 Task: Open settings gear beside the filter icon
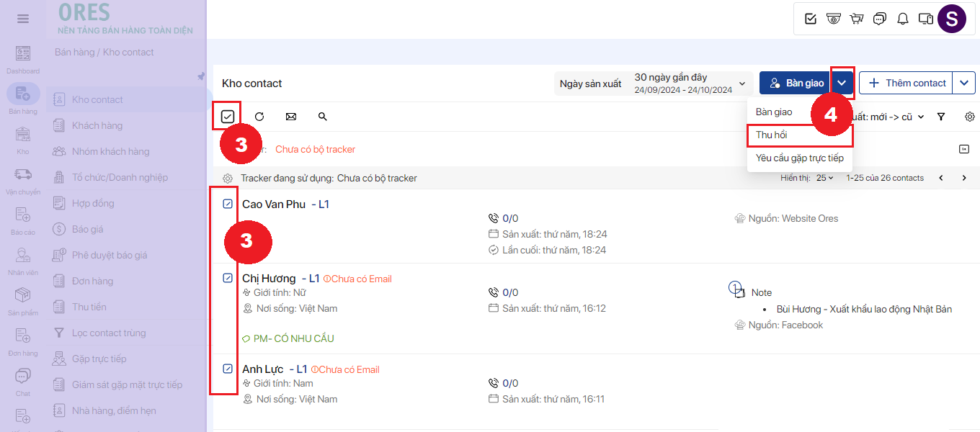coord(970,117)
